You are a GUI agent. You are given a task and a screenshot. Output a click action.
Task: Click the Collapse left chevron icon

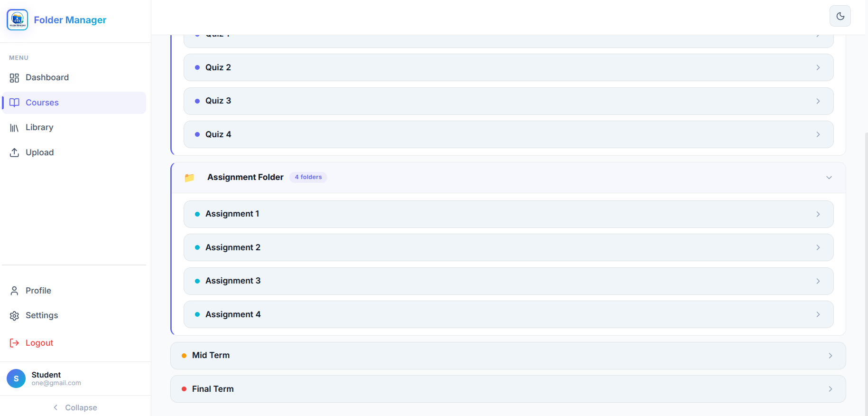click(55, 407)
